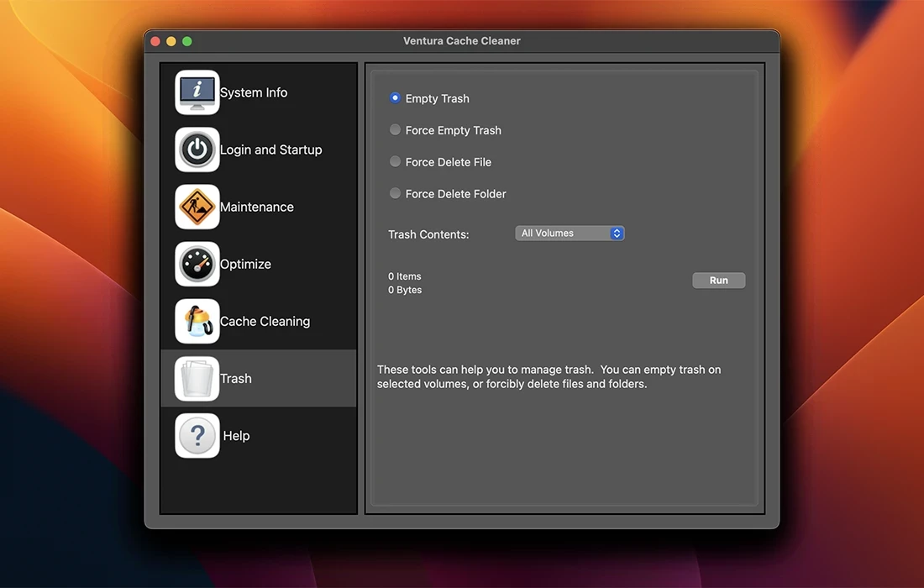
Task: Click the System Info monitor icon
Action: point(197,92)
